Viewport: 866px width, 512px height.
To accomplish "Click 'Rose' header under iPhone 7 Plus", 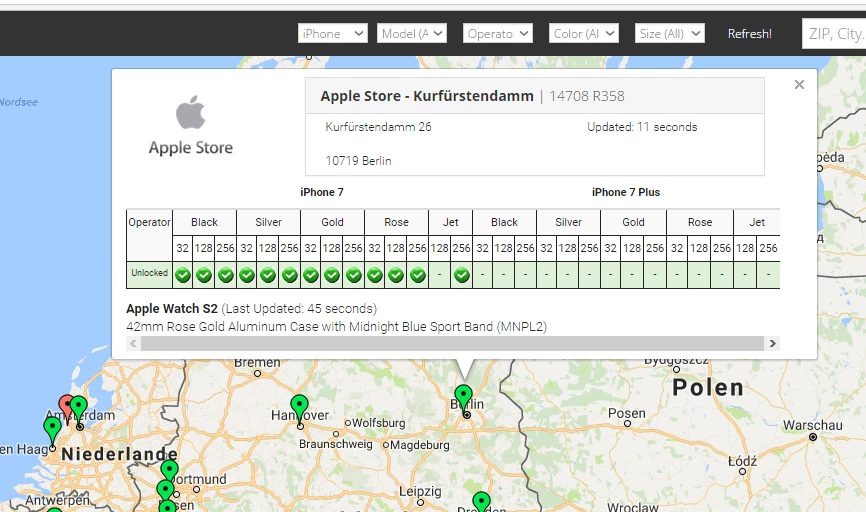I will pyautogui.click(x=700, y=222).
